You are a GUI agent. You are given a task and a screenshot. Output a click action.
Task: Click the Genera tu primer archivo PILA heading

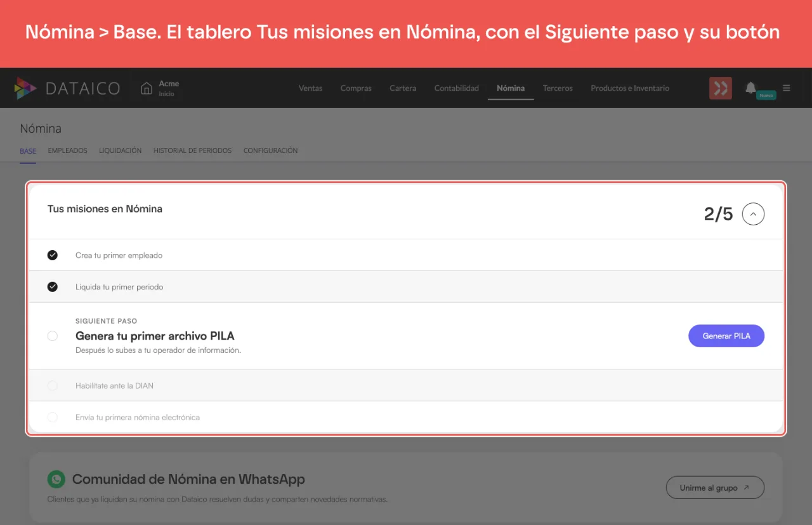[155, 336]
